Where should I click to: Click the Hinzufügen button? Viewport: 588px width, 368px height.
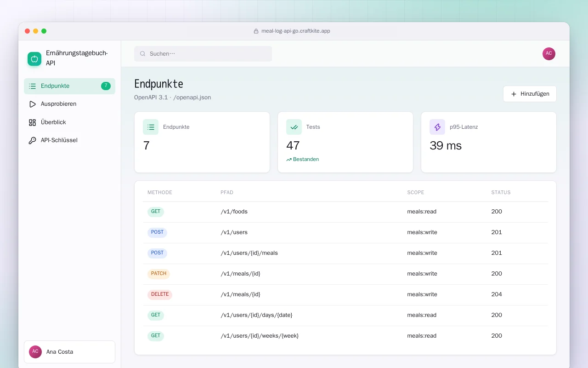tap(530, 94)
